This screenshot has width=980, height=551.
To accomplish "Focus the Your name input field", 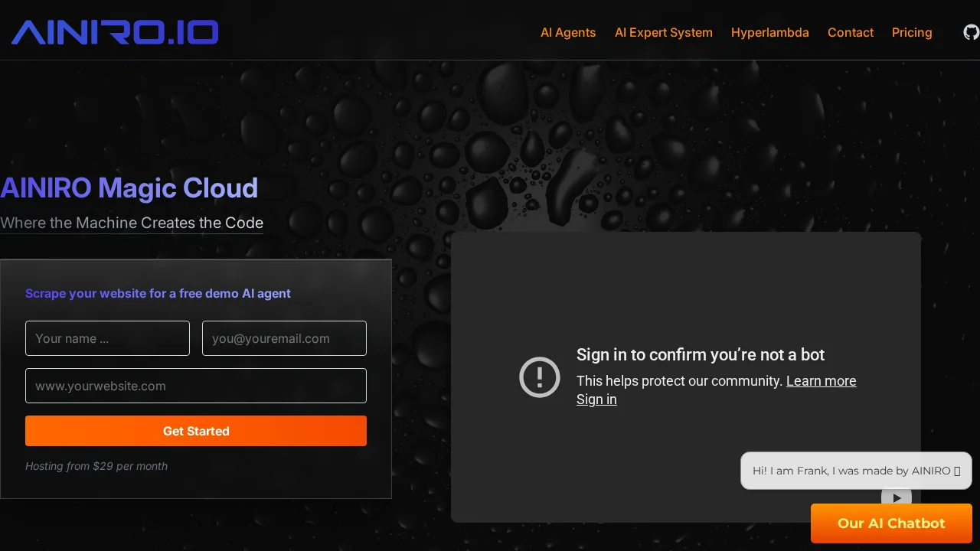I will click(x=107, y=338).
